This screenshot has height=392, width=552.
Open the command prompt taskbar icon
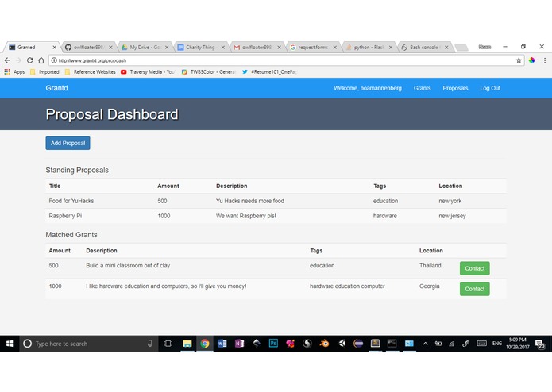[x=392, y=343]
